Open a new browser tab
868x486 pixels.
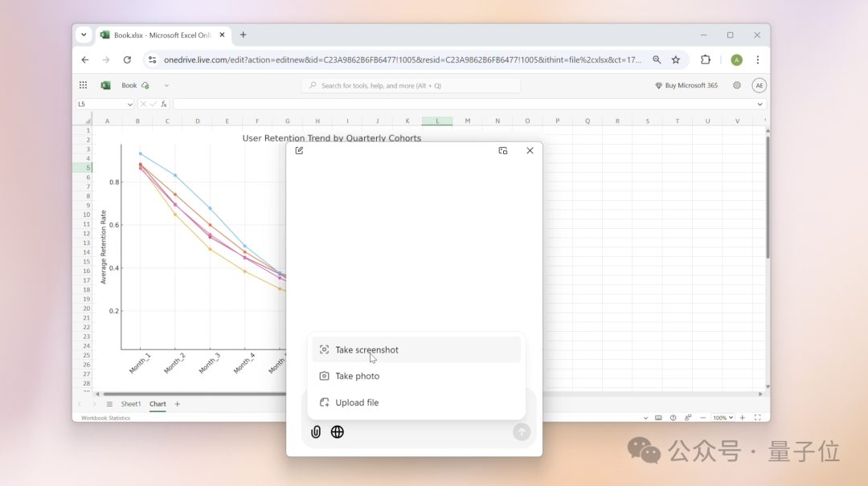pos(243,35)
